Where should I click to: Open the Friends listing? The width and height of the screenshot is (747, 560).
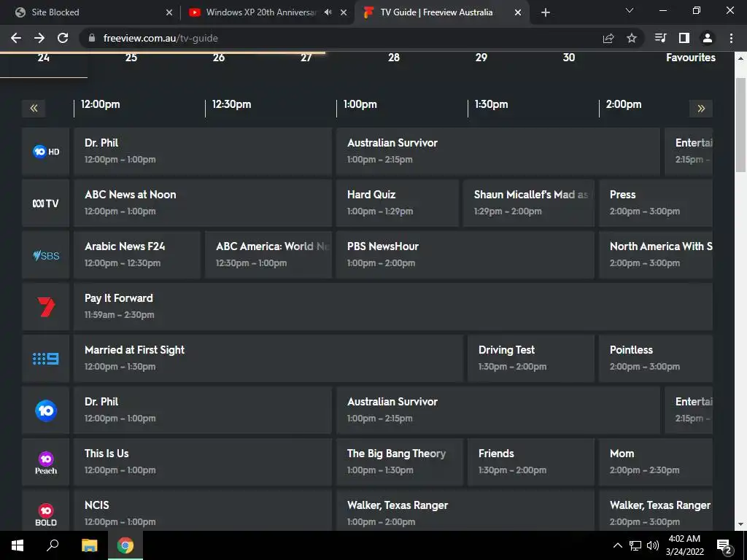tap(531, 462)
